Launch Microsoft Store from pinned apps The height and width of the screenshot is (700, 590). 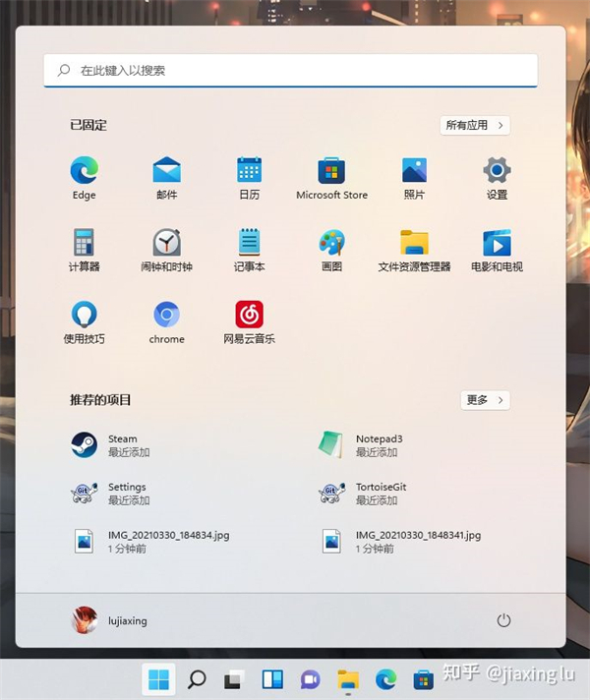tap(331, 178)
